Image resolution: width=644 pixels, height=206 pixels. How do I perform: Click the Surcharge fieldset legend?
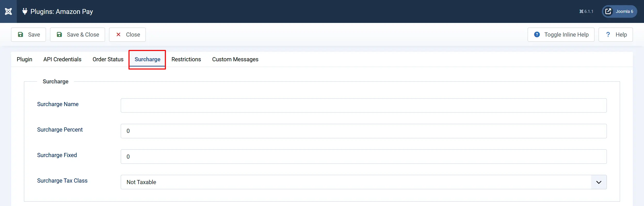pos(55,81)
